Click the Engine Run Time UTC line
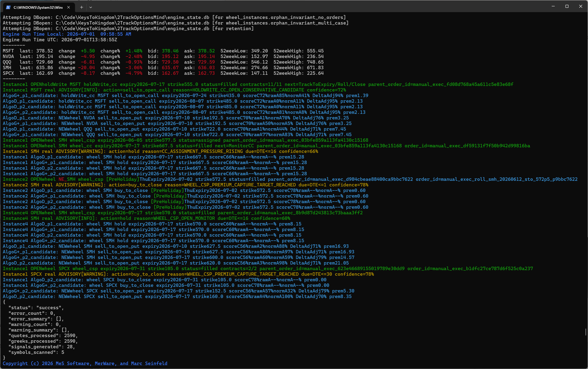588x369 pixels. [x=60, y=40]
